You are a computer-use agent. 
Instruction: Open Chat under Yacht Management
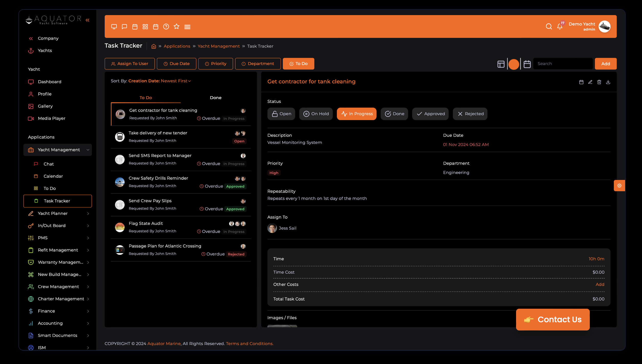pyautogui.click(x=48, y=164)
